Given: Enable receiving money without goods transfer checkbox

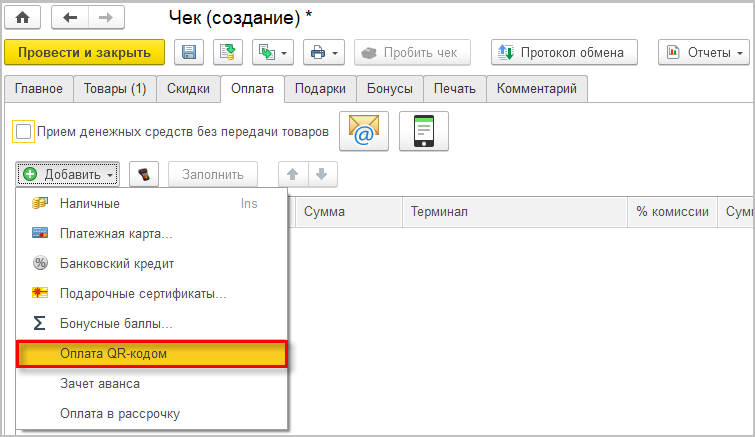Looking at the screenshot, I should pos(23,131).
